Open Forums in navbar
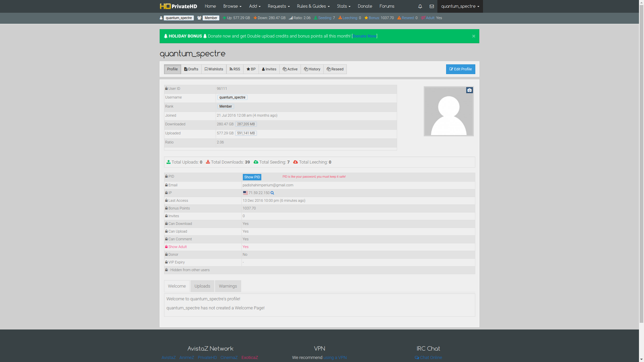The width and height of the screenshot is (644, 362). tap(387, 6)
